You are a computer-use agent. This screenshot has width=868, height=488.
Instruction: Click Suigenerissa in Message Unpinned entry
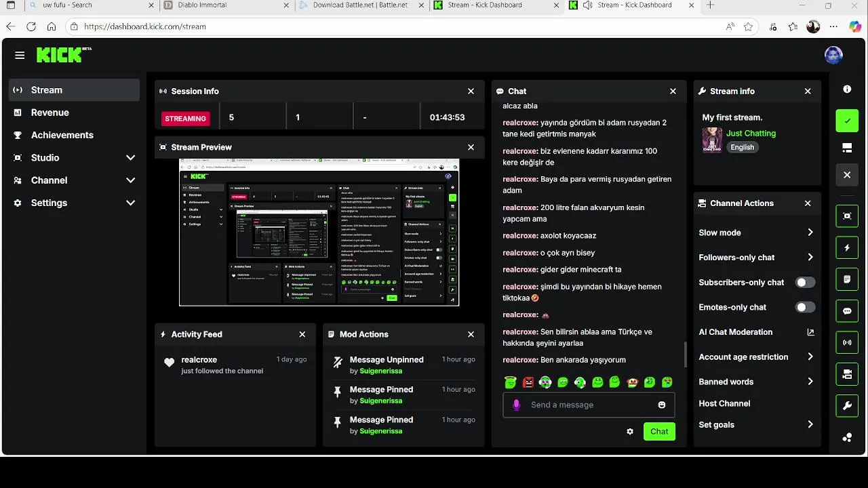tap(381, 371)
